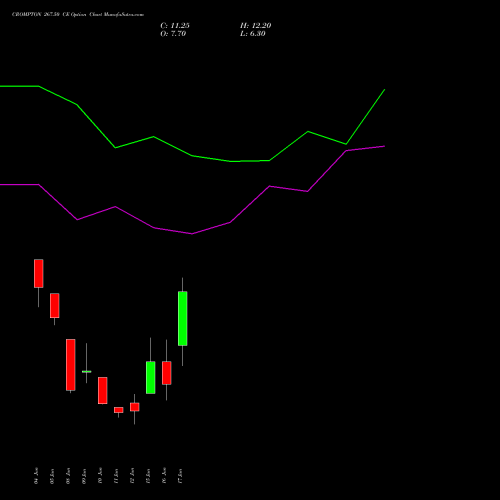Click the red candle for 05 Jun
The image size is (500, 500).
(55, 305)
